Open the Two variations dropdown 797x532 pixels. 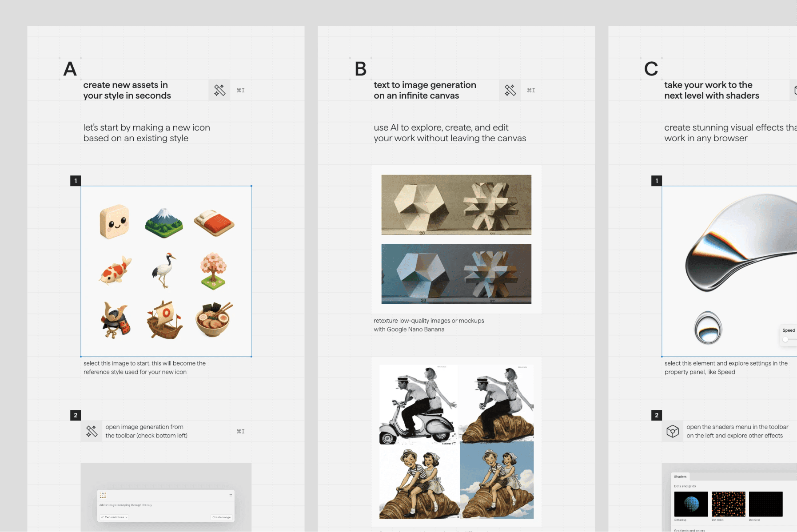pos(114,517)
